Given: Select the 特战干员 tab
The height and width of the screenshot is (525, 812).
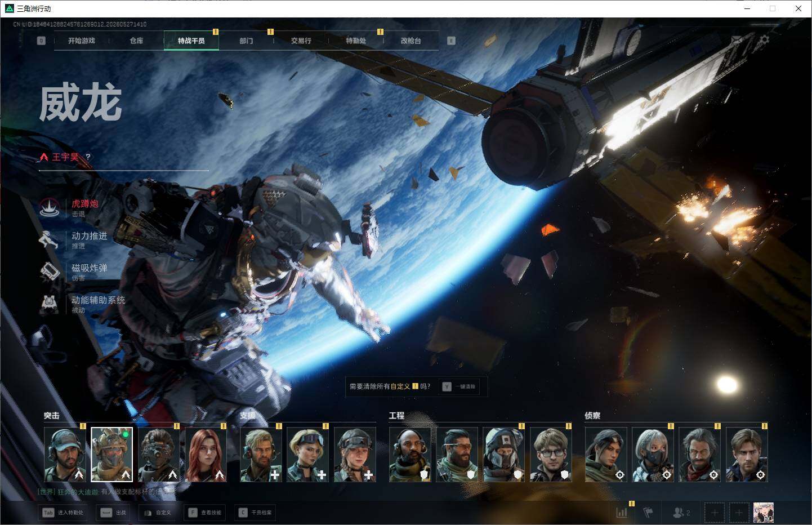Looking at the screenshot, I should click(191, 41).
